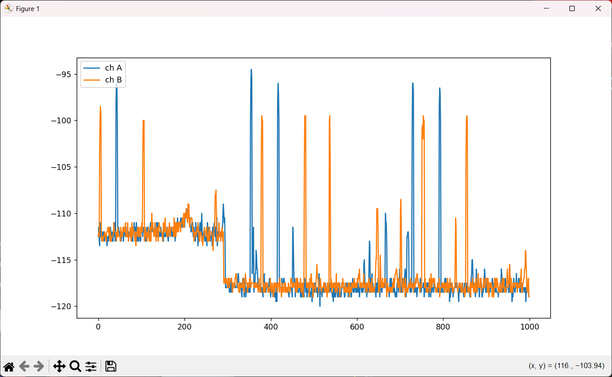612x377 pixels.
Task: Activate the Pan/Move axes tool
Action: (59, 366)
